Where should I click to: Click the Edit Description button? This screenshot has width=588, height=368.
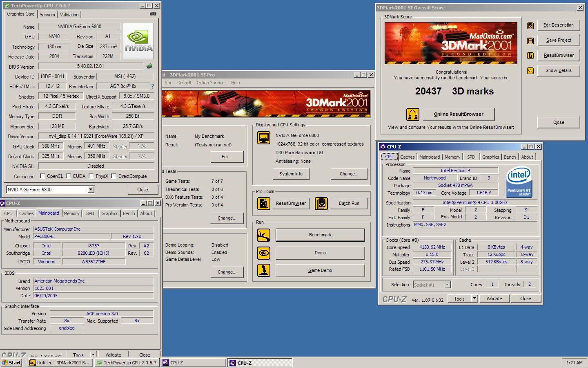[559, 25]
